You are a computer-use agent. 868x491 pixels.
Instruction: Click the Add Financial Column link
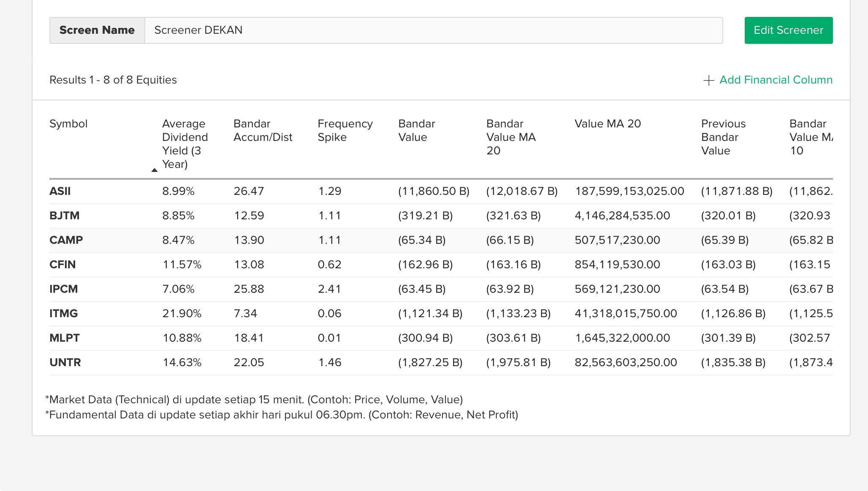(776, 80)
